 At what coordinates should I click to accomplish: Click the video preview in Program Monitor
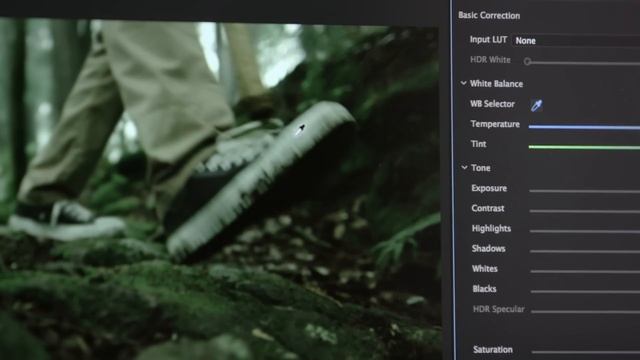(x=220, y=190)
